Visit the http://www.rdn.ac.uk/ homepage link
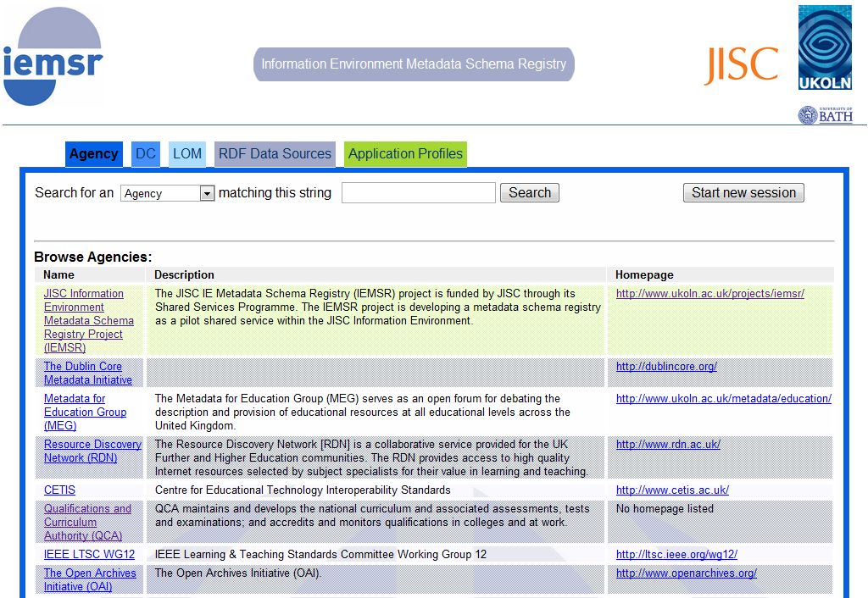Image resolution: width=868 pixels, height=598 pixels. (668, 444)
